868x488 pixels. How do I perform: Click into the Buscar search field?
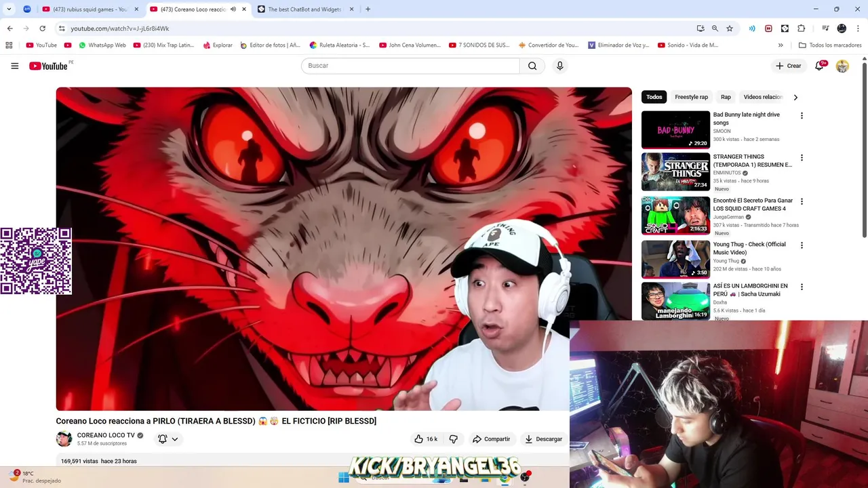click(x=410, y=66)
